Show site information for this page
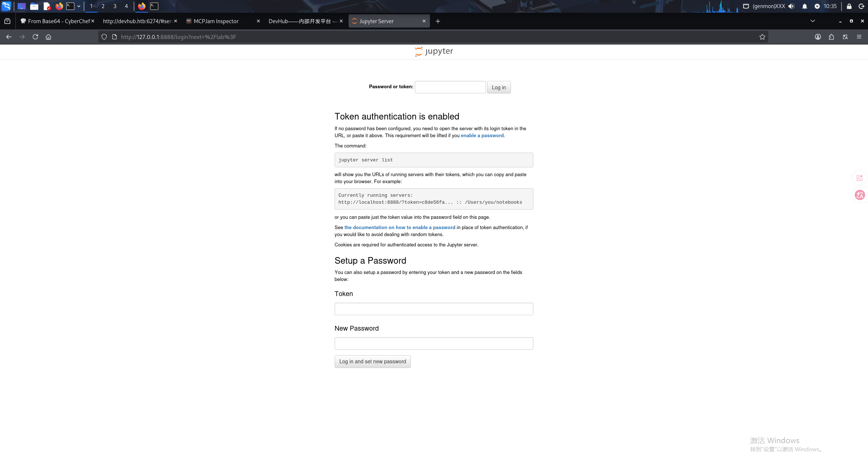The width and height of the screenshot is (868, 470). [114, 37]
